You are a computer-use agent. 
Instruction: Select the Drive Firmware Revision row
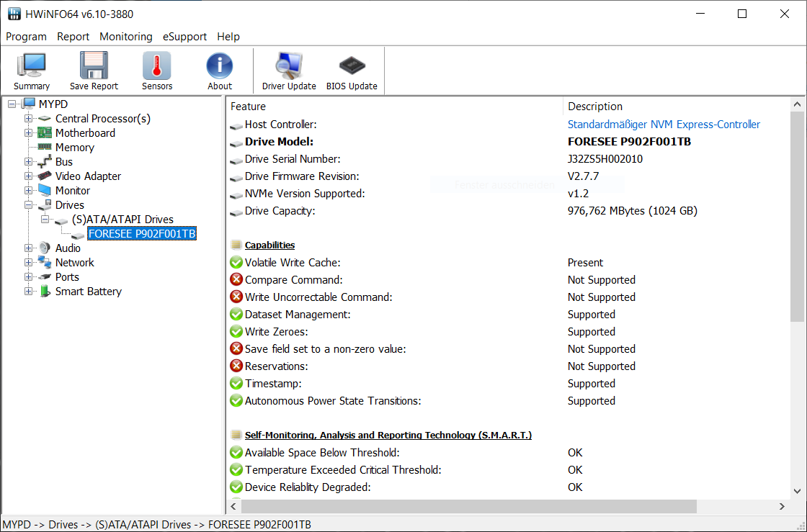tap(508, 176)
